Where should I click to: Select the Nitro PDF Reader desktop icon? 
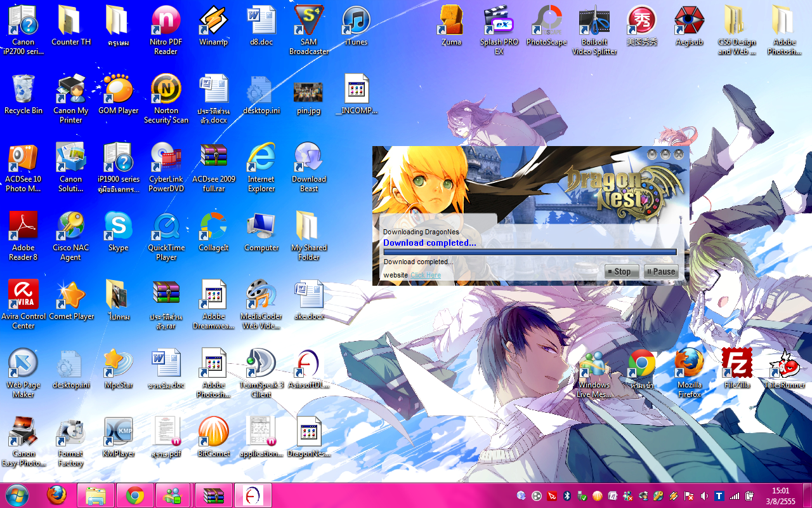[x=166, y=30]
